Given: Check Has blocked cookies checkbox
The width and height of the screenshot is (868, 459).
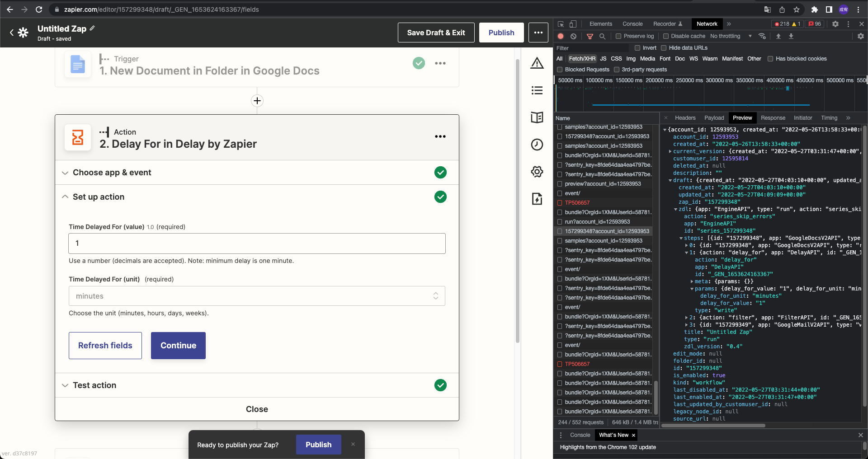Looking at the screenshot, I should point(770,59).
